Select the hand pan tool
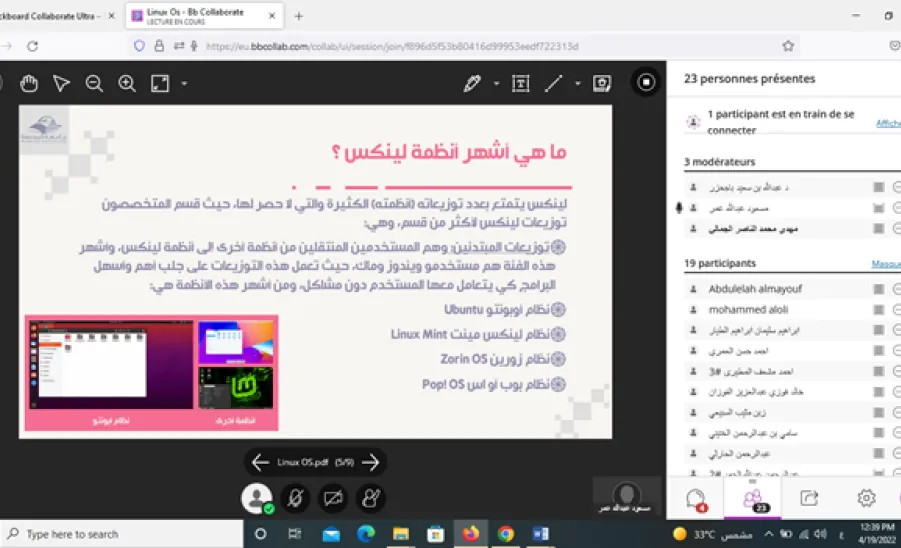 pyautogui.click(x=29, y=84)
